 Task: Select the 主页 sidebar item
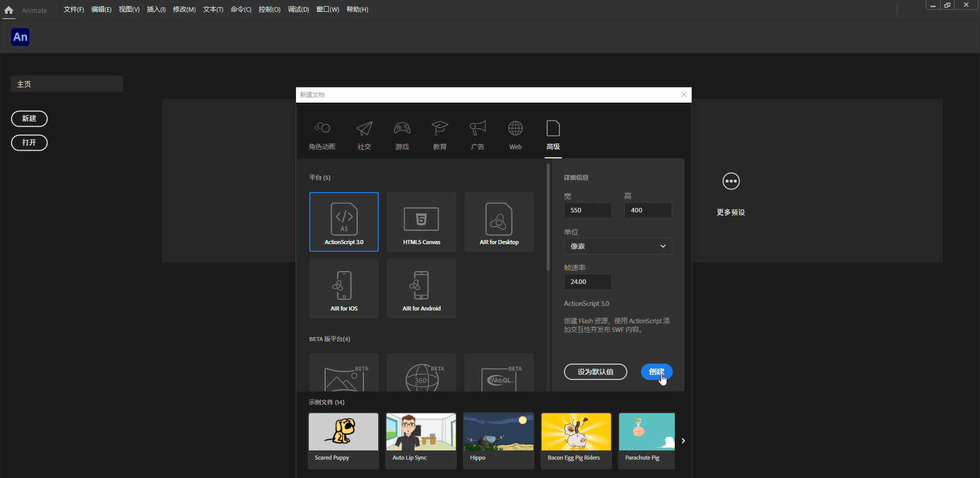67,84
